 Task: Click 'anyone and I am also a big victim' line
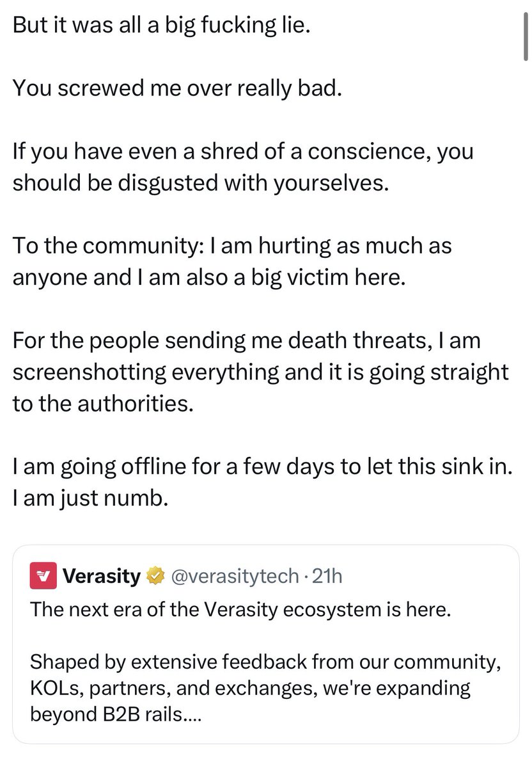coord(208,278)
